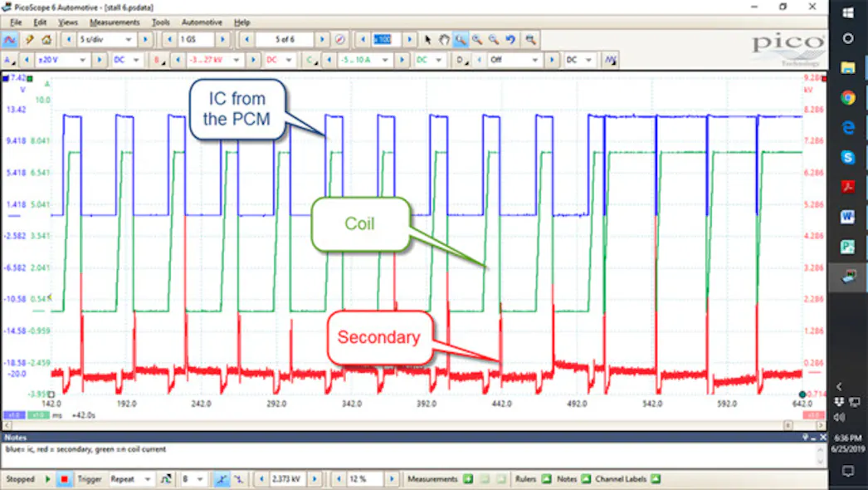The height and width of the screenshot is (490, 868).
Task: Increase the 1 GS sample count arrow
Action: point(222,40)
